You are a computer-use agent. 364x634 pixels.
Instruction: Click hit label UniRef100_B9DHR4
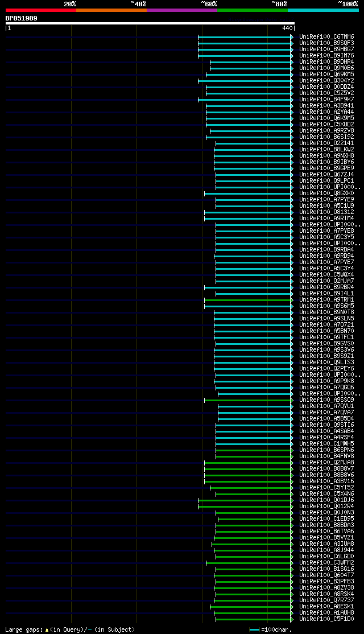(x=327, y=62)
